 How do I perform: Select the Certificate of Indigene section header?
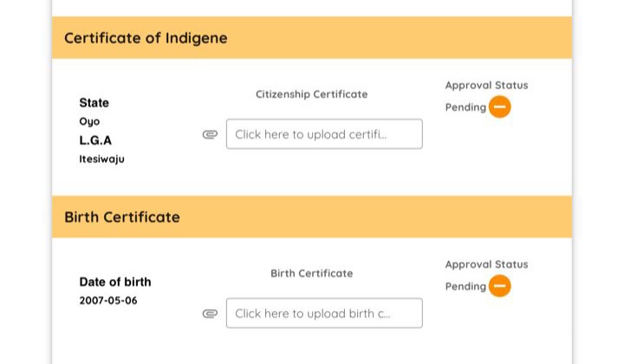(x=146, y=38)
